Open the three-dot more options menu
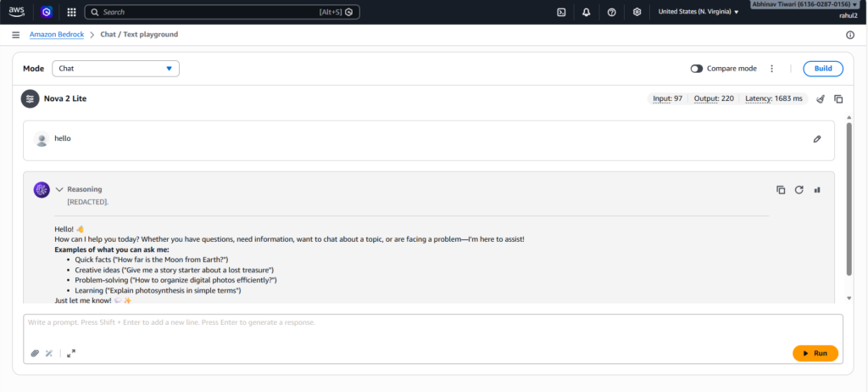This screenshot has width=868, height=392. (771, 69)
